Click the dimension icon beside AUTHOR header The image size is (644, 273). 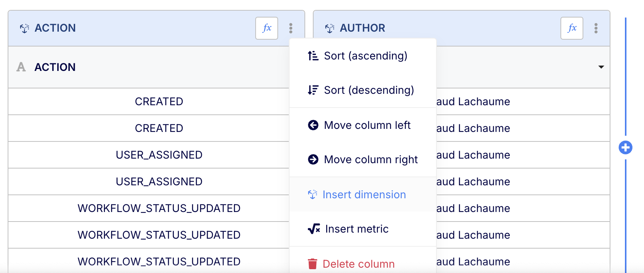pos(330,28)
